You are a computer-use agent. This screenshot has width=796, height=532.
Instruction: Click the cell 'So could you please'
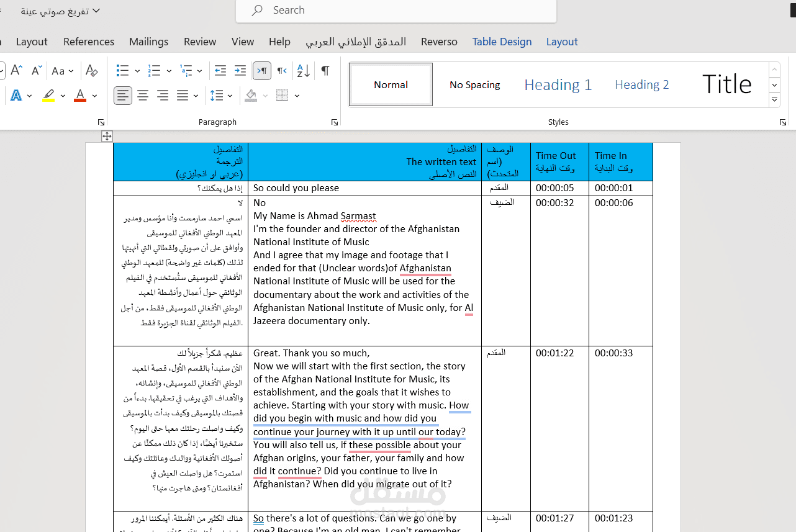(364, 188)
